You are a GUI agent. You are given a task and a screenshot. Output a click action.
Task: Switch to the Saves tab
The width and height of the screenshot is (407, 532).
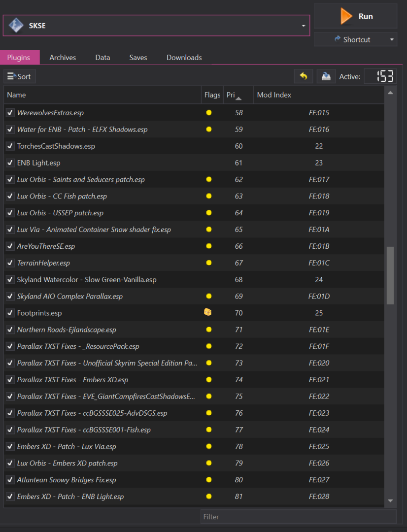(138, 57)
